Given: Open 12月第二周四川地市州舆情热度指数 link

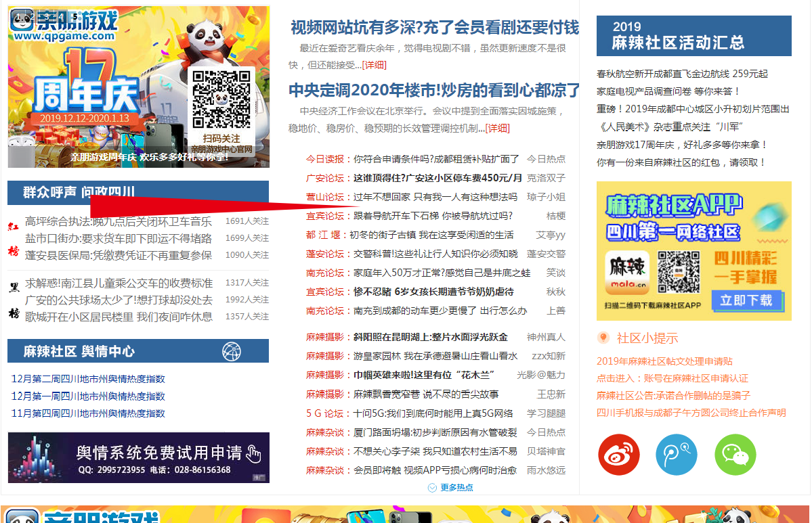Looking at the screenshot, I should click(x=88, y=379).
